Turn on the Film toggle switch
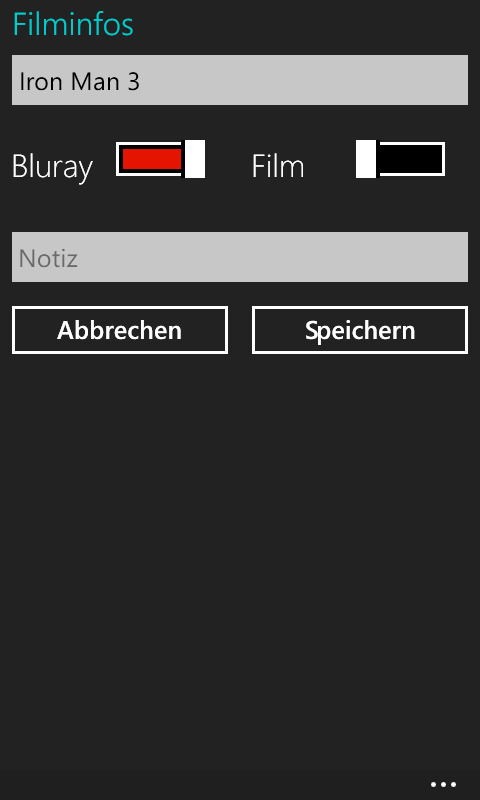This screenshot has width=480, height=800. [400, 159]
